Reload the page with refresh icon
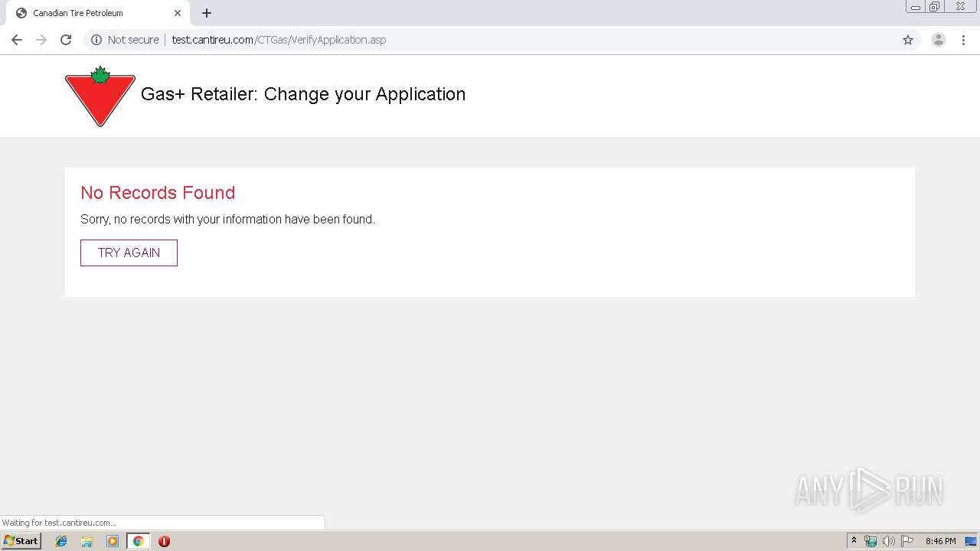The image size is (980, 551). click(66, 40)
